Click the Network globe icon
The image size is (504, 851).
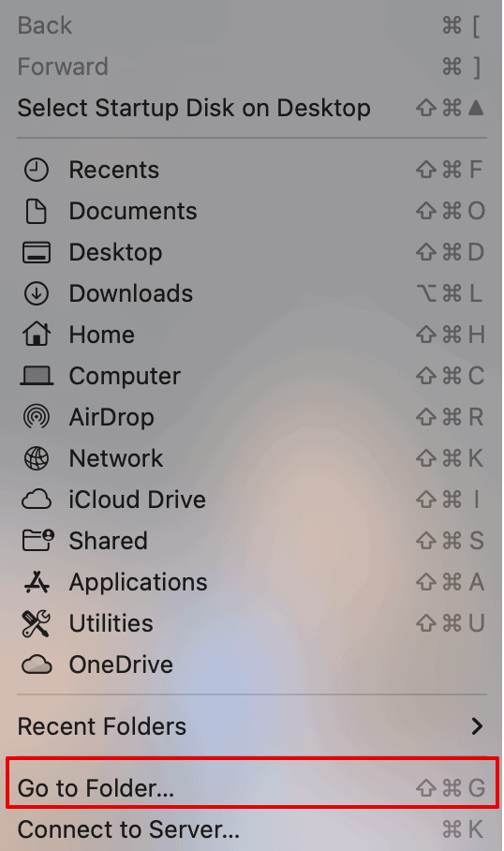(37, 458)
